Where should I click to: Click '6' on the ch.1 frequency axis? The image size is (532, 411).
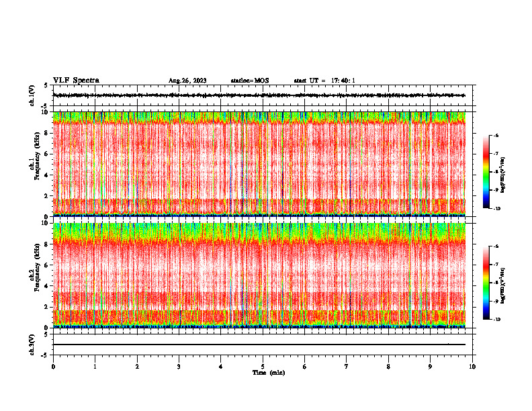pyautogui.click(x=46, y=154)
